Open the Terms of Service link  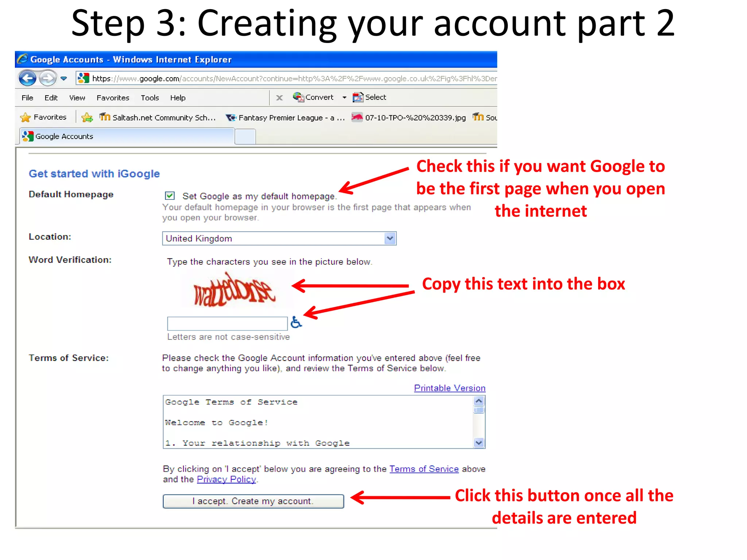point(424,469)
